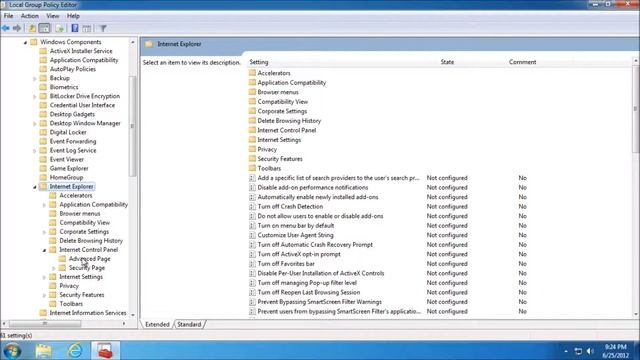Sort by the Comment column header
This screenshot has height=360, width=640.
click(x=522, y=62)
